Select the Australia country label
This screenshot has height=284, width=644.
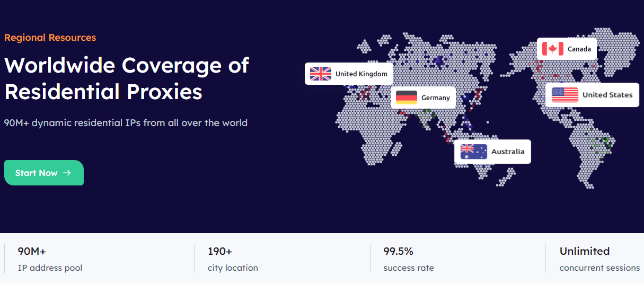(x=507, y=152)
